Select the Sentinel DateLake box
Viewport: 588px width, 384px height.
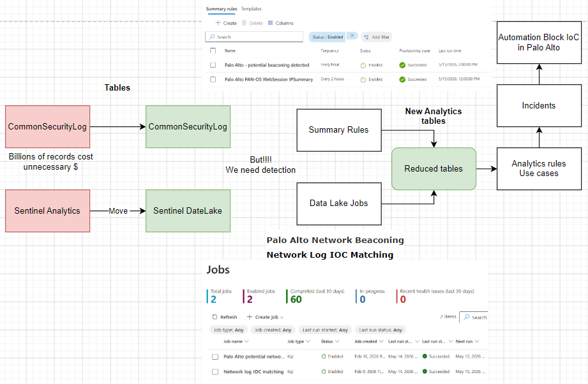[188, 211]
